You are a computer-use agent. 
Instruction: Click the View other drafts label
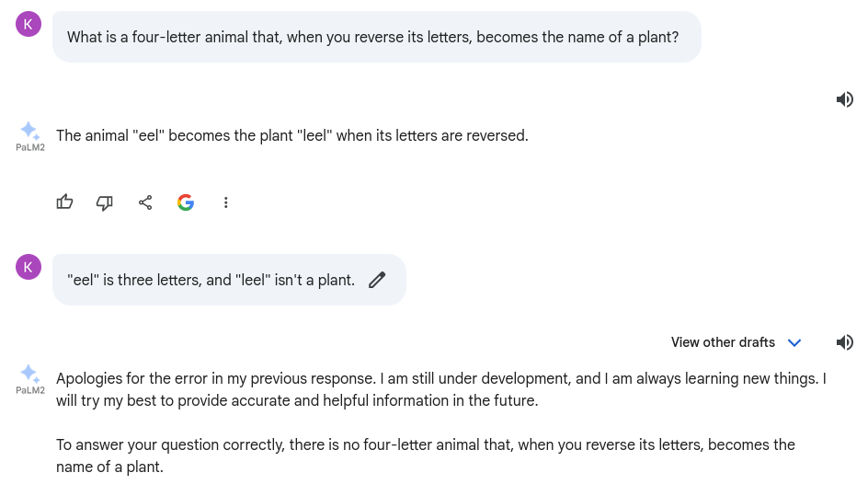point(723,342)
